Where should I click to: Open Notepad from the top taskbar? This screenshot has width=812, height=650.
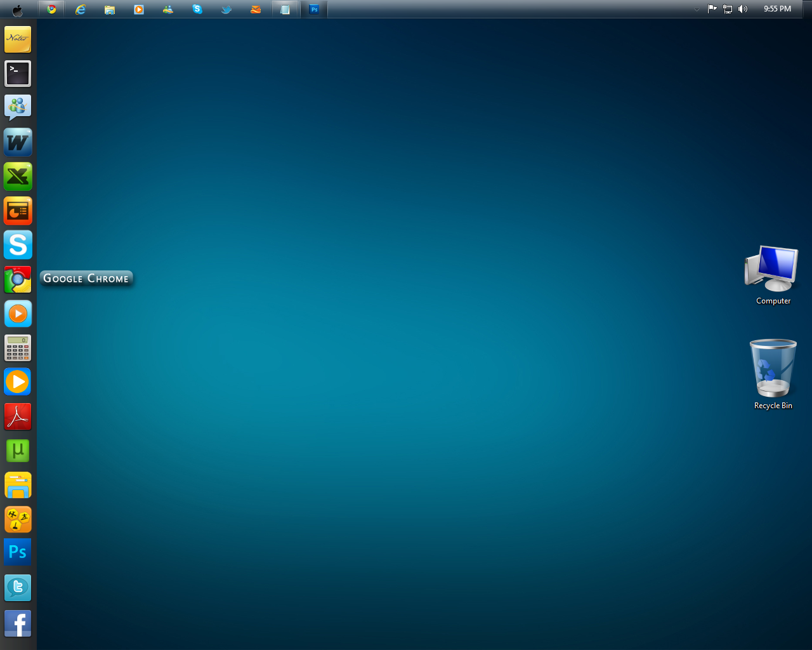[285, 9]
